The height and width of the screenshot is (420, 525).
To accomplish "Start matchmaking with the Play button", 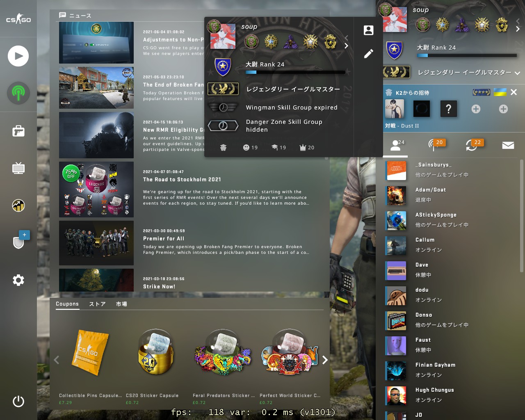I will click(18, 56).
